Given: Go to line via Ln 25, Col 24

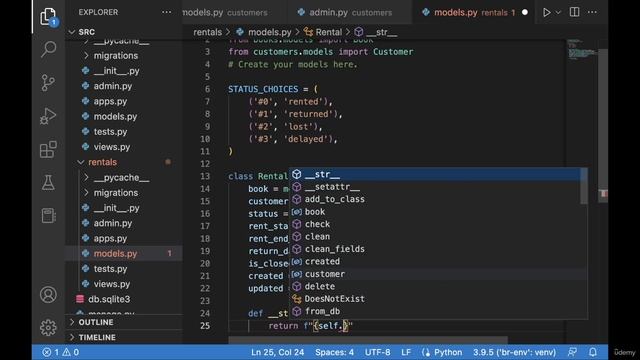Looking at the screenshot, I should (278, 352).
